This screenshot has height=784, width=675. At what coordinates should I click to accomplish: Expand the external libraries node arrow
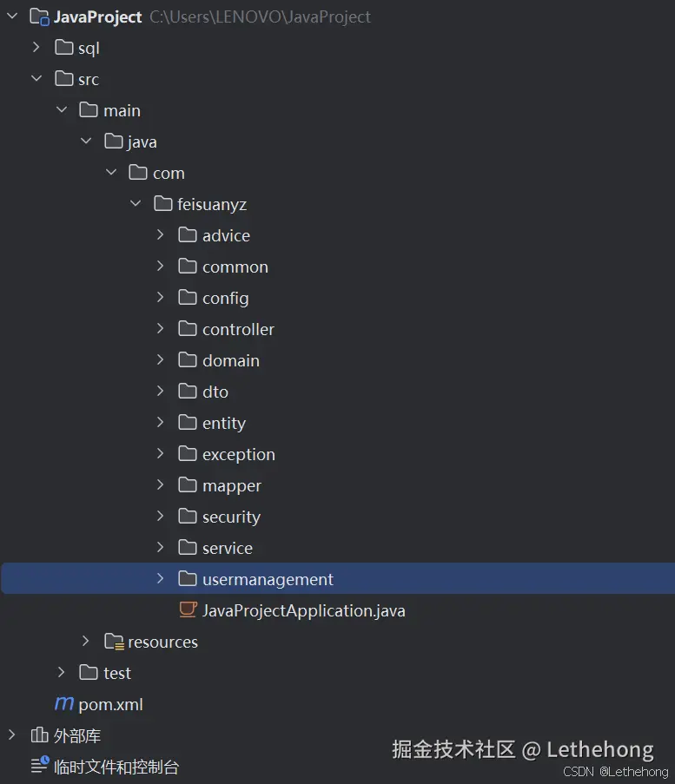pyautogui.click(x=11, y=735)
